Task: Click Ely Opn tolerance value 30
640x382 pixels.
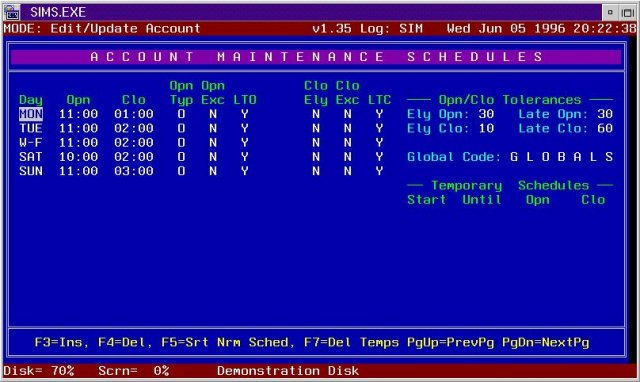Action: point(486,114)
